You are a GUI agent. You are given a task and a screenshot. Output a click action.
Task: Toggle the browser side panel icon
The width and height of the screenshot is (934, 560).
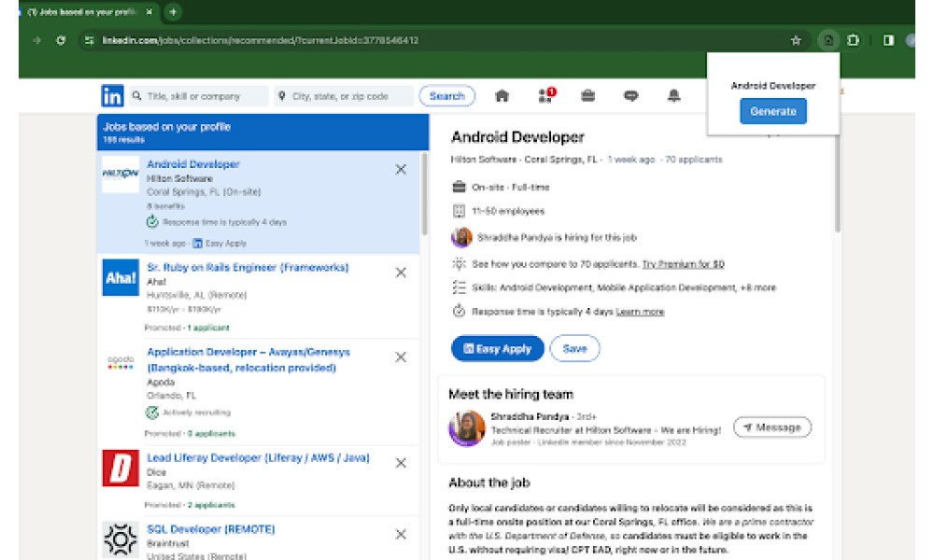tap(888, 40)
